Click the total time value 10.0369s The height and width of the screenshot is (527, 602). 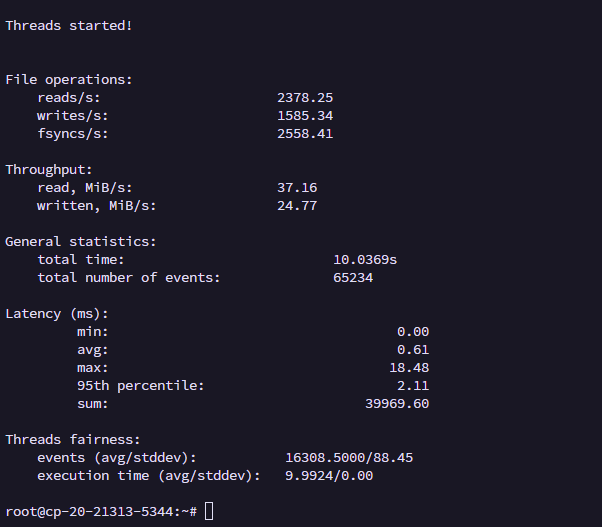365,260
